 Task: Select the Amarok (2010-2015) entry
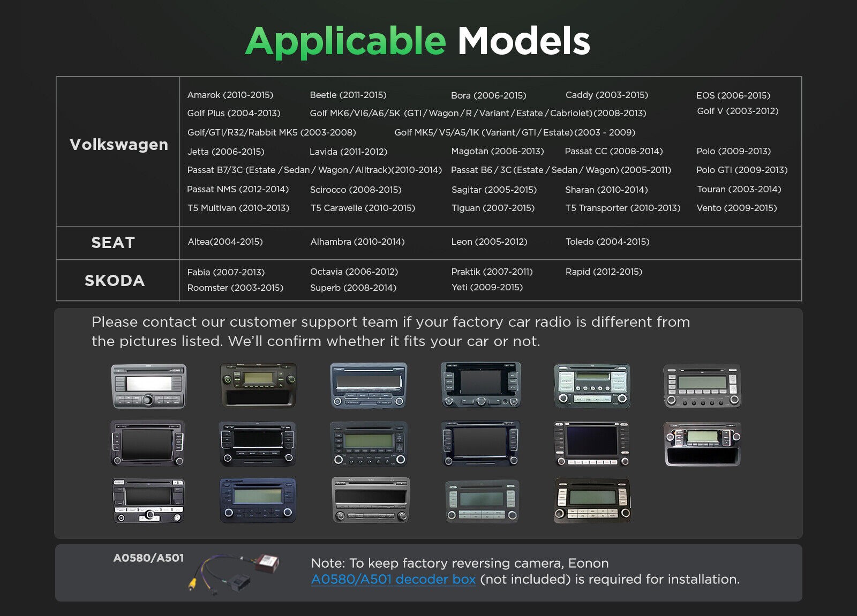point(230,95)
